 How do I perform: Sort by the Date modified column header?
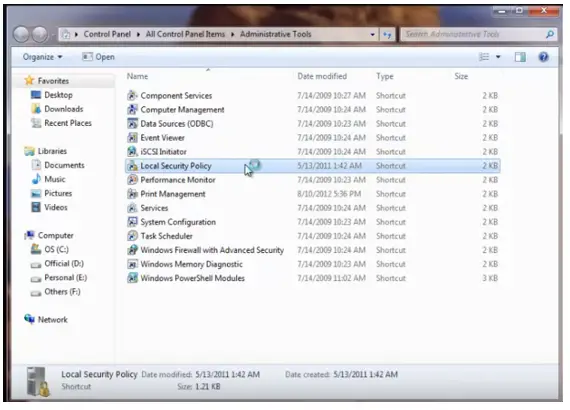point(322,76)
